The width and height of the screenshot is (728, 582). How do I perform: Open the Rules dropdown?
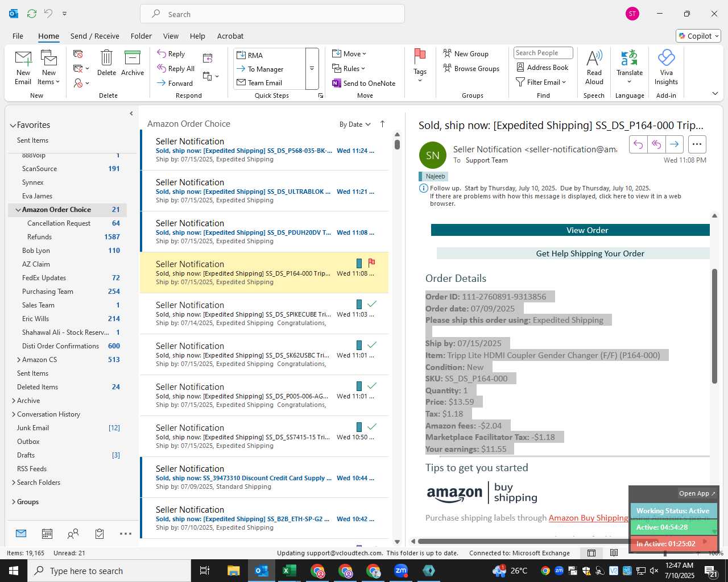point(349,69)
